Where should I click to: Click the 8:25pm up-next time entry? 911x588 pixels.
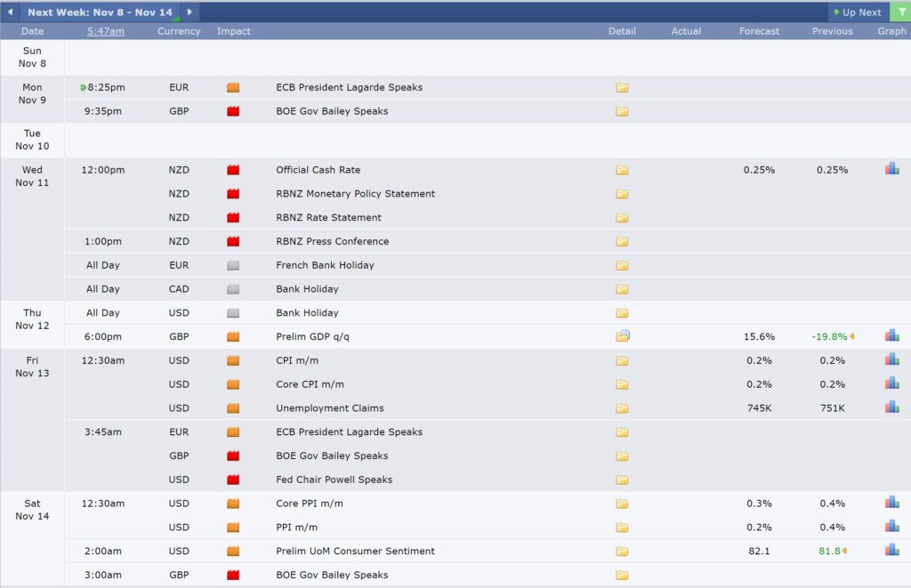tap(103, 88)
